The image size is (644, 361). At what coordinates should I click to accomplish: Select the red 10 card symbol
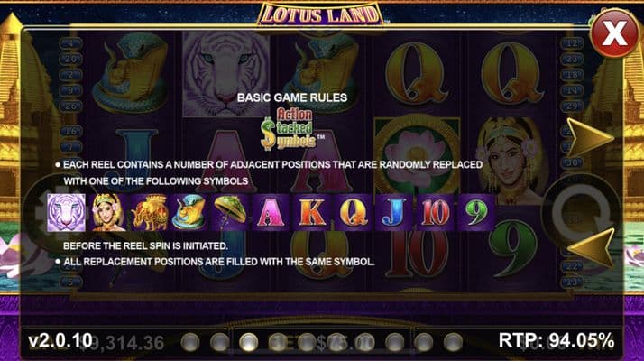click(435, 213)
